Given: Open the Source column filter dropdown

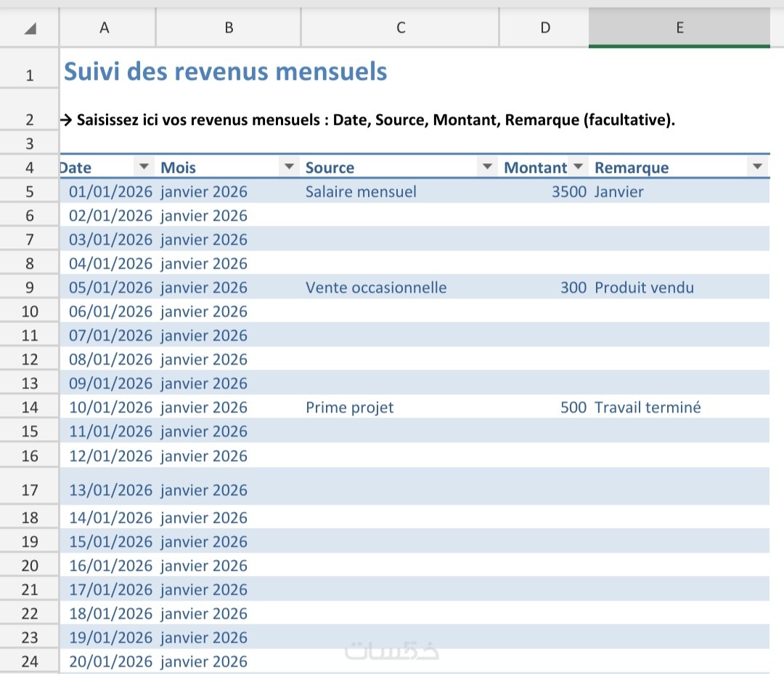Looking at the screenshot, I should [487, 166].
